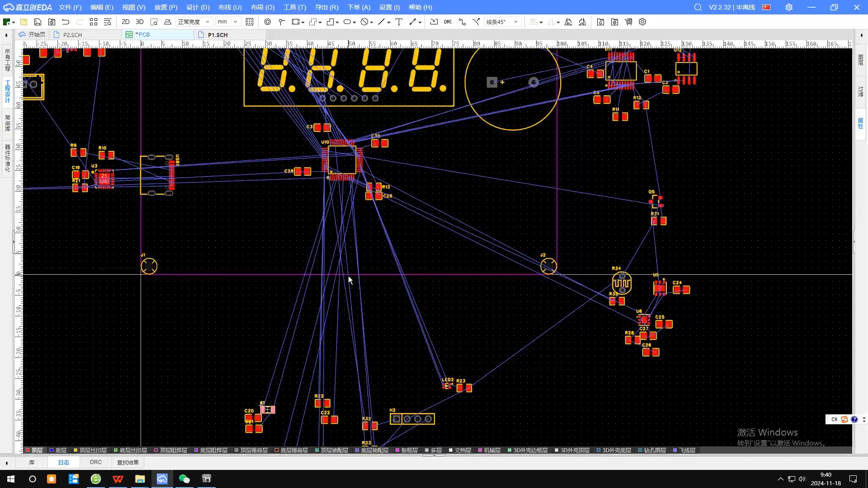
Task: Click the red swatch beside 顶层
Action: [28, 450]
